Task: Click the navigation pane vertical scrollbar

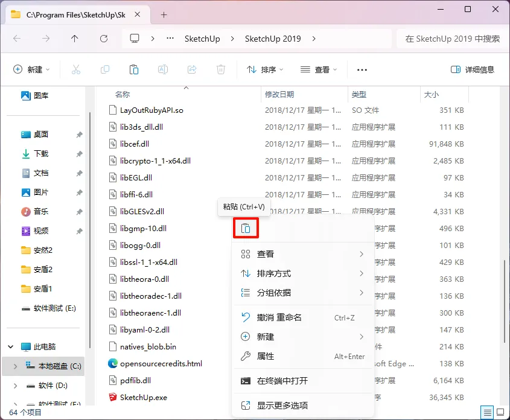Action: click(90, 230)
